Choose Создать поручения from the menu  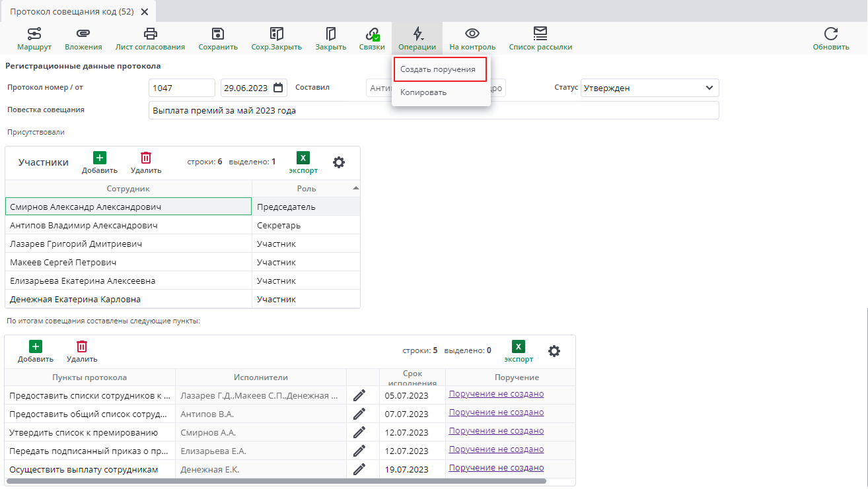[441, 69]
